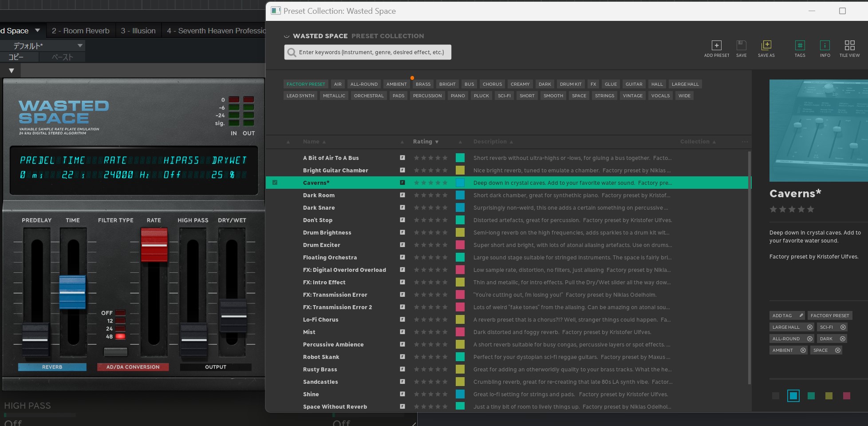868x426 pixels.
Task: Click the Save As icon
Action: tap(766, 46)
